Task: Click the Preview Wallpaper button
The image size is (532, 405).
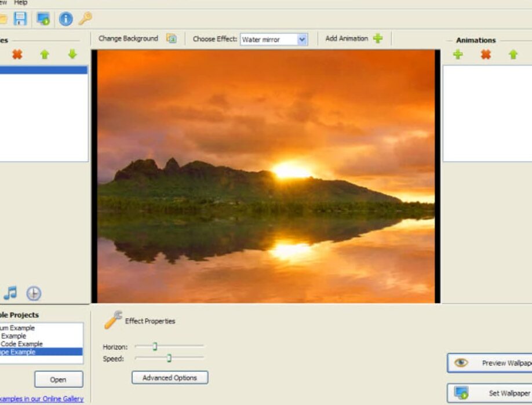Action: (490, 363)
